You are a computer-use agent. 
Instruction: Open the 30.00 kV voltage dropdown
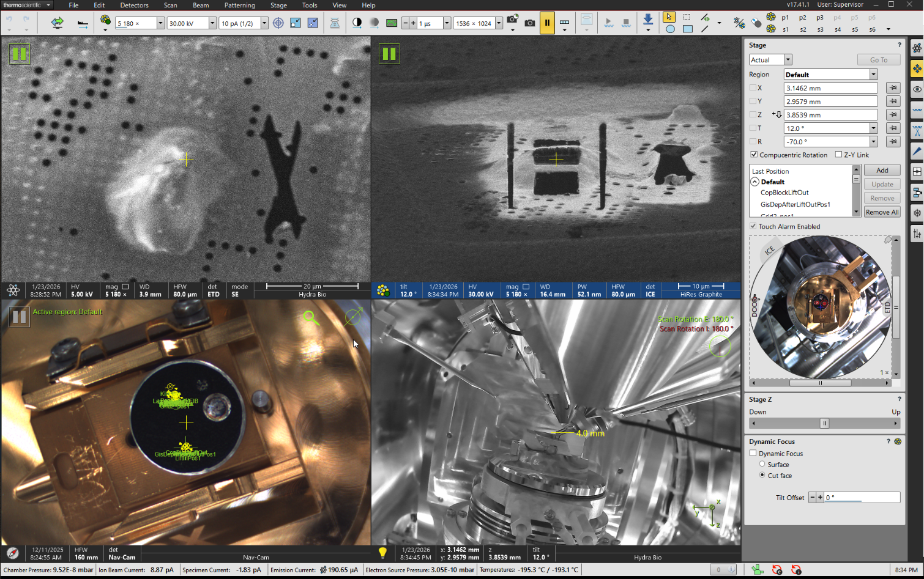[x=212, y=23]
